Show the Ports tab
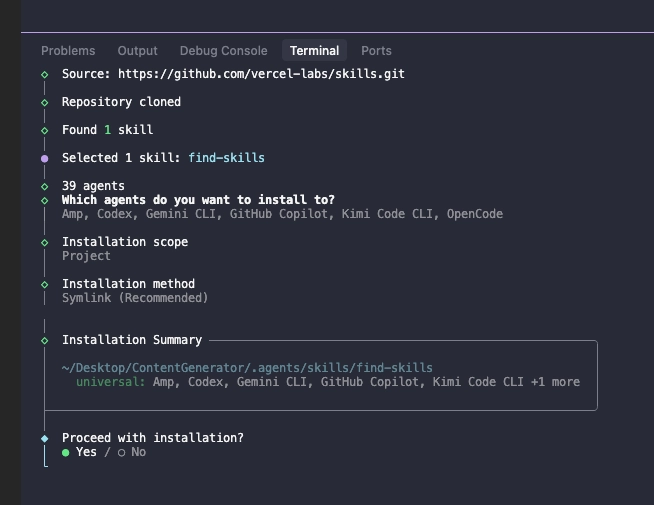Viewport: 654px width, 505px height. pos(376,51)
